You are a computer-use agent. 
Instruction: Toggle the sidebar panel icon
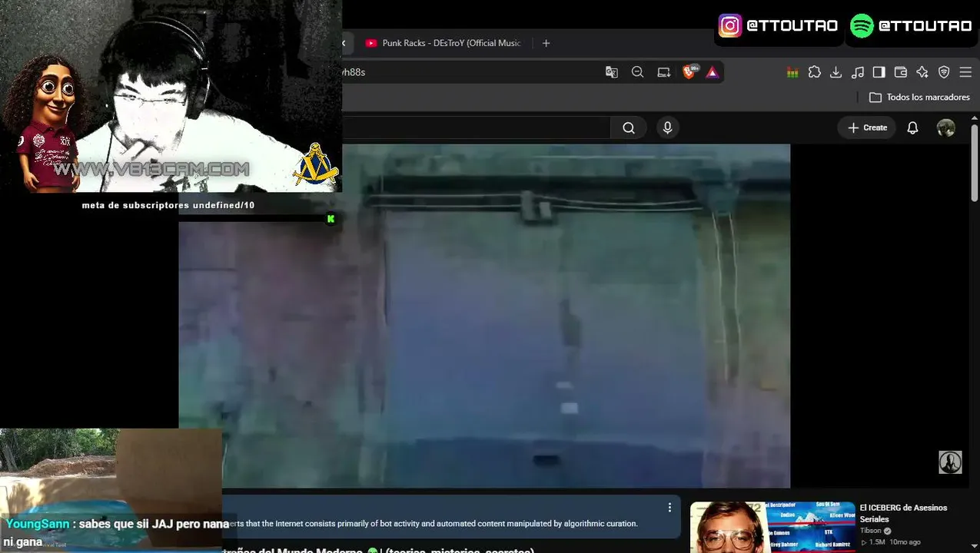click(x=879, y=72)
